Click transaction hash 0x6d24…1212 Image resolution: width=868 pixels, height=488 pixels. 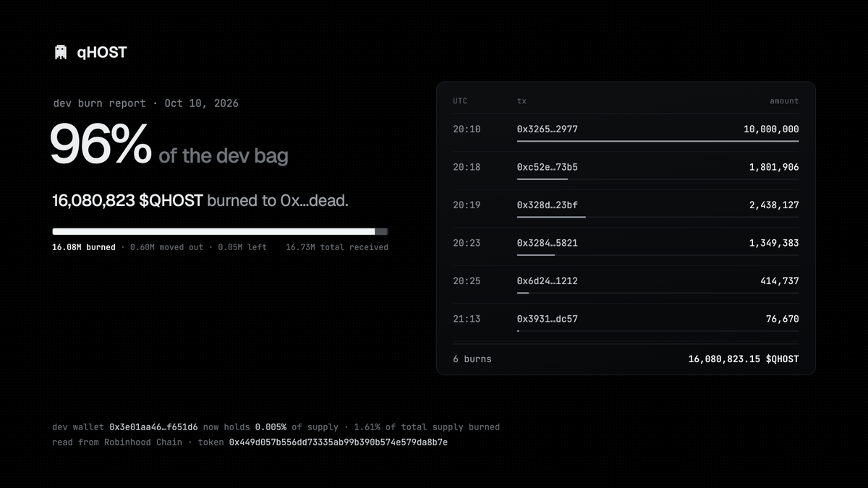pyautogui.click(x=547, y=281)
